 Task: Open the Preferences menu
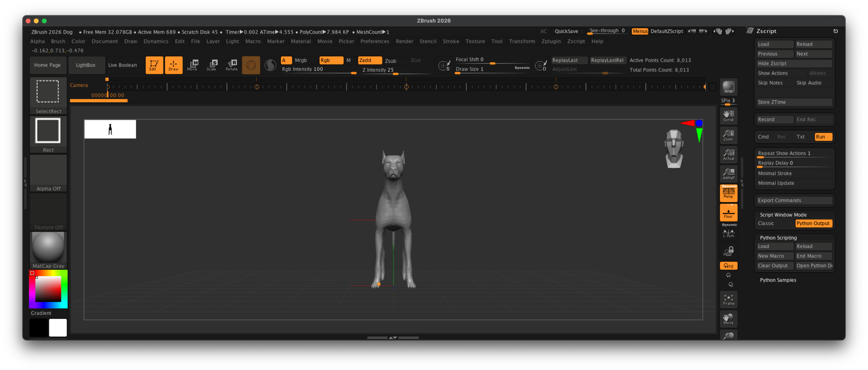pos(374,41)
